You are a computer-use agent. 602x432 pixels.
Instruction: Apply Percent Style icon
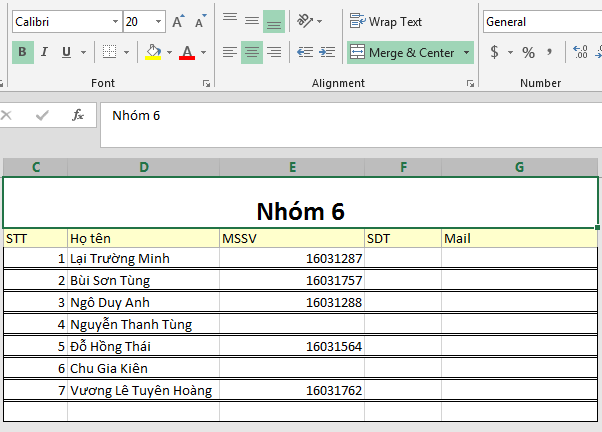528,52
